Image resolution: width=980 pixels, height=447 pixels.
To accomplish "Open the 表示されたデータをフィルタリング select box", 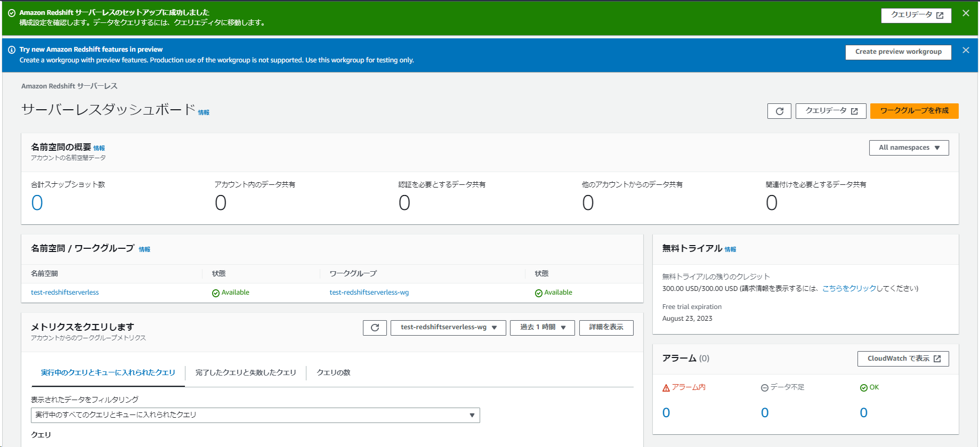I will (x=255, y=415).
